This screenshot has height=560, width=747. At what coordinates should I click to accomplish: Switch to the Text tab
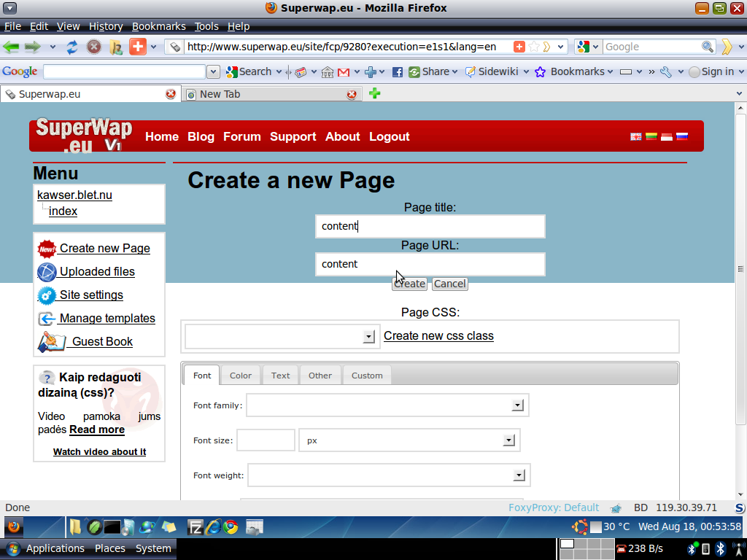click(281, 376)
